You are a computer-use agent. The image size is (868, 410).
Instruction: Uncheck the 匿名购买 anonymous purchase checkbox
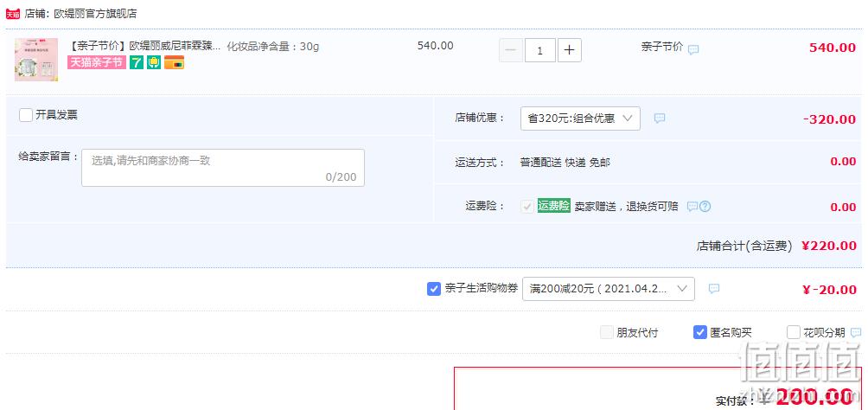[x=700, y=332]
